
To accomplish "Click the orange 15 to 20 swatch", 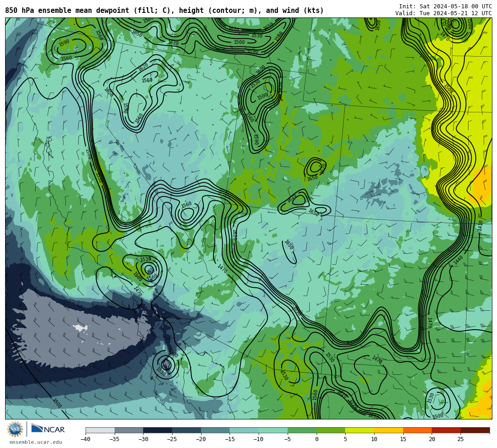I will pos(417,430).
